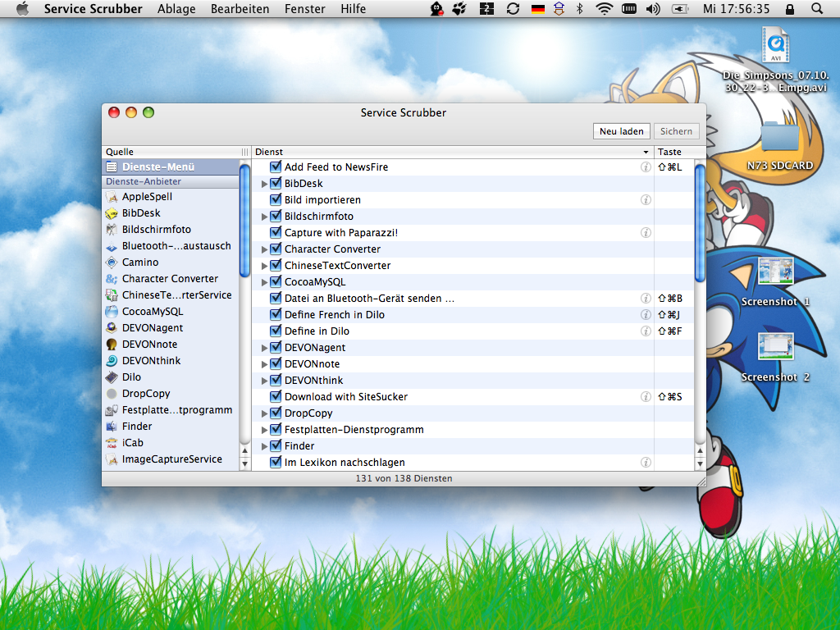
Task: Select the Bildschirmfoto provider icon
Action: click(112, 230)
